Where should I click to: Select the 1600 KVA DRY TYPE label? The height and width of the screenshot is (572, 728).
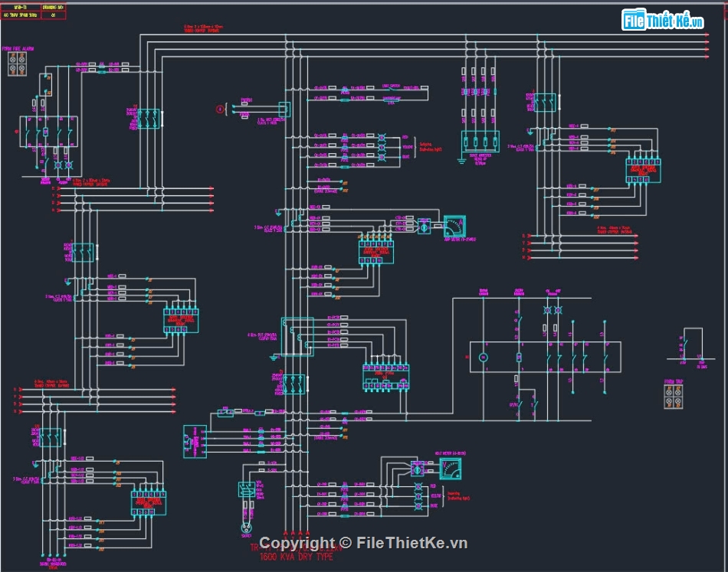[x=297, y=557]
